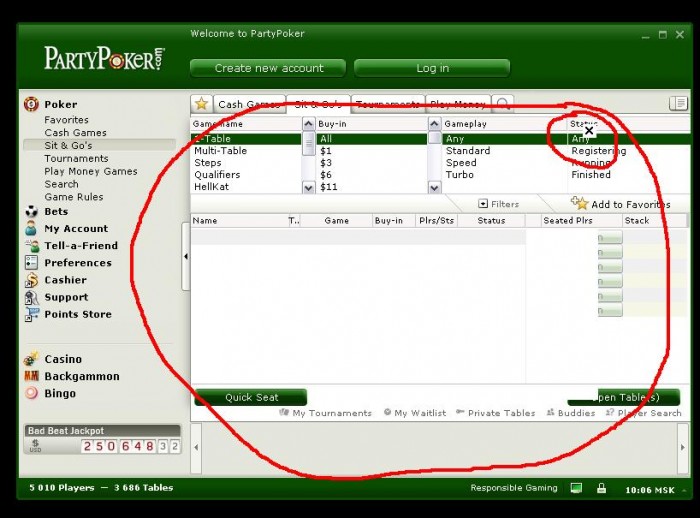Click the Support headset icon
The width and height of the screenshot is (700, 518).
[32, 297]
